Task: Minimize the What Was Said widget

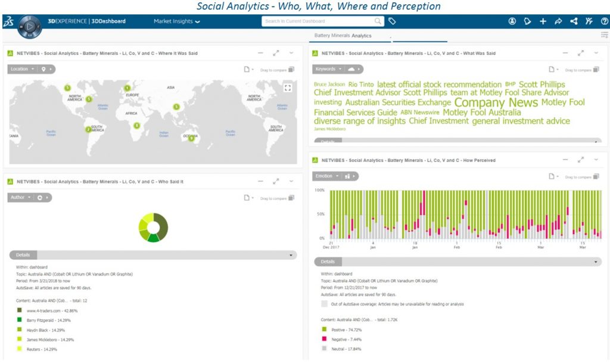Action: point(565,53)
